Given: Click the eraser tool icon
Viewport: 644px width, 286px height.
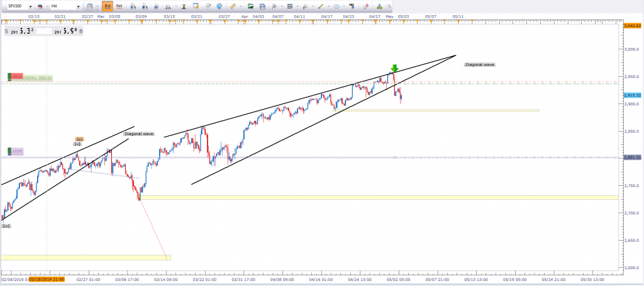Looking at the screenshot, I should (x=365, y=6).
